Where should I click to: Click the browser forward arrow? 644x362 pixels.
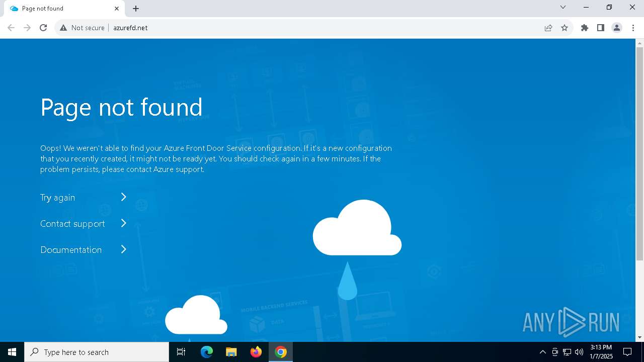[x=27, y=28]
